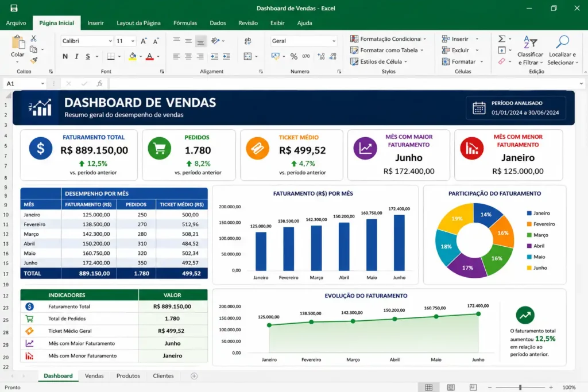
Task: Click the zoom in plus button
Action: click(x=551, y=387)
